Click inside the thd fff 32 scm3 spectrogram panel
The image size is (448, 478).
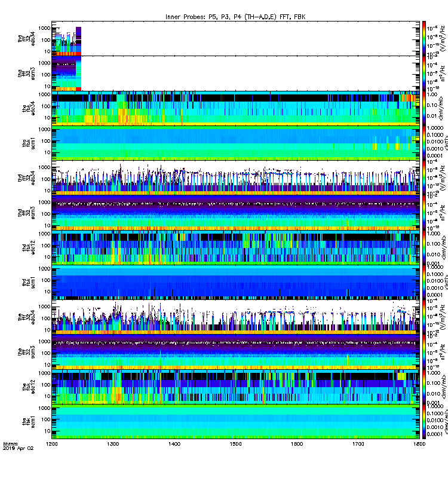point(235,213)
